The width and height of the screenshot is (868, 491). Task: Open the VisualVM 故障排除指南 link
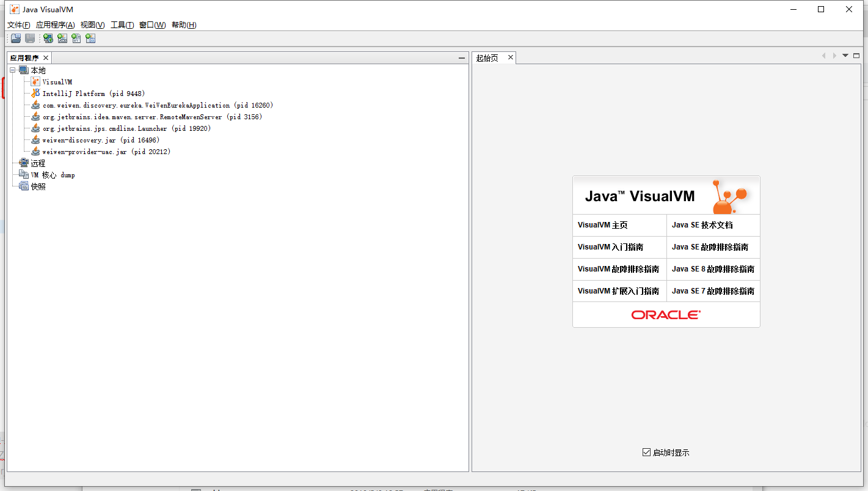619,269
